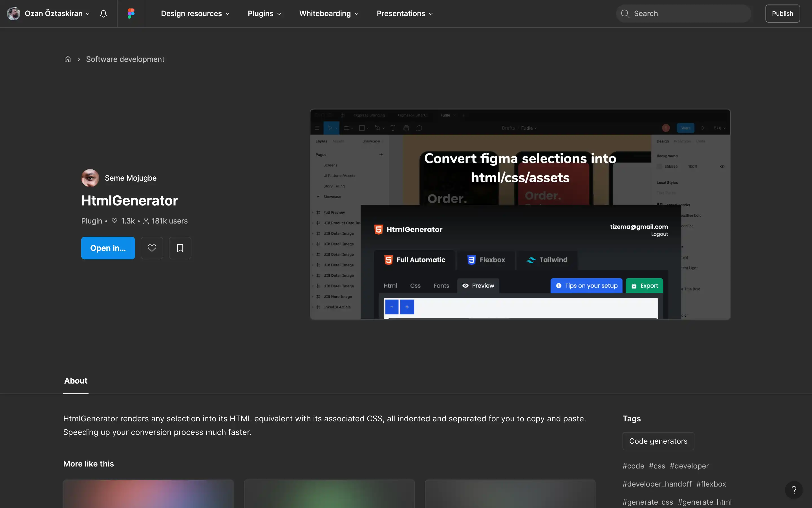Click the Figma logo icon
The width and height of the screenshot is (812, 508).
click(131, 14)
